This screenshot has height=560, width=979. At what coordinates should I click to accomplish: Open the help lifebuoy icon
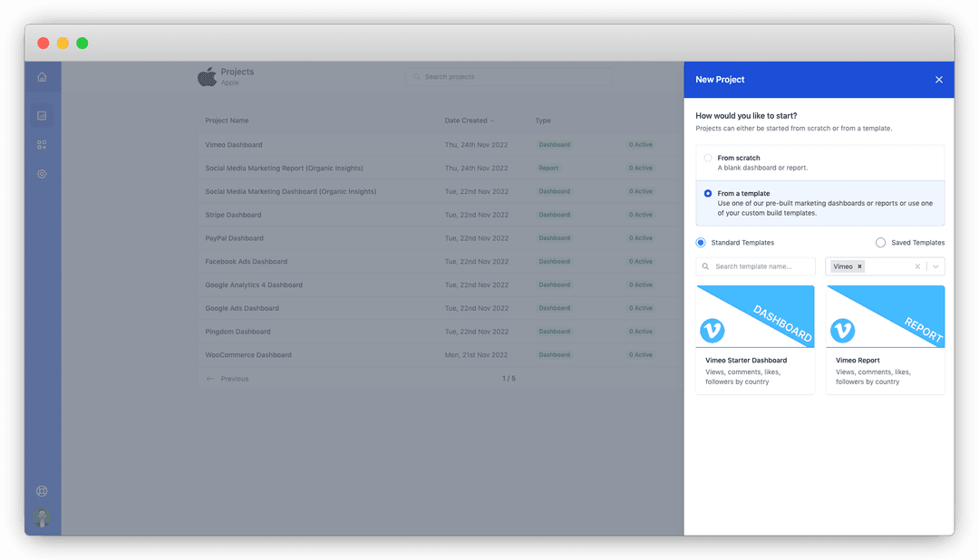[x=42, y=491]
